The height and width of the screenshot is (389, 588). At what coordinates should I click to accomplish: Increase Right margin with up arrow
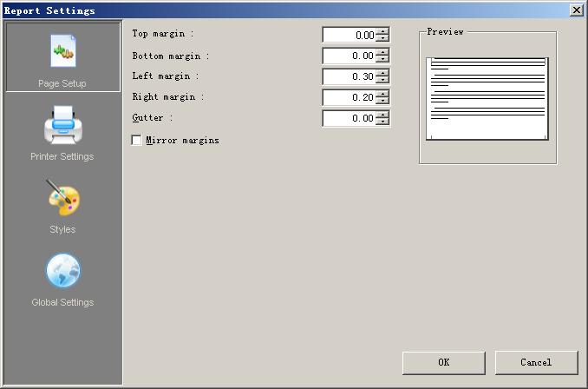382,94
